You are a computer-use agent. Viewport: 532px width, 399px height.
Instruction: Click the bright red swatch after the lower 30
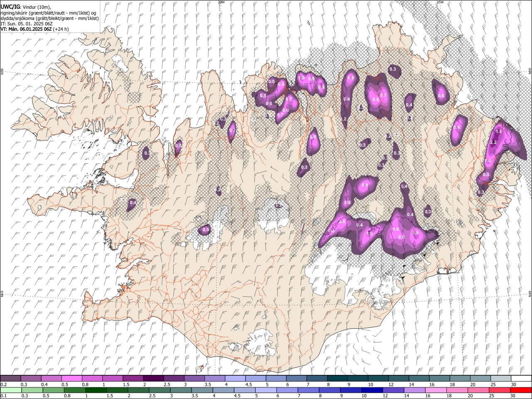(x=521, y=390)
